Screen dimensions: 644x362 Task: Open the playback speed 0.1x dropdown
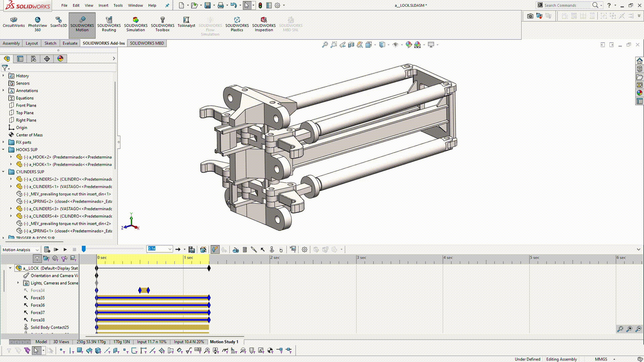[170, 249]
